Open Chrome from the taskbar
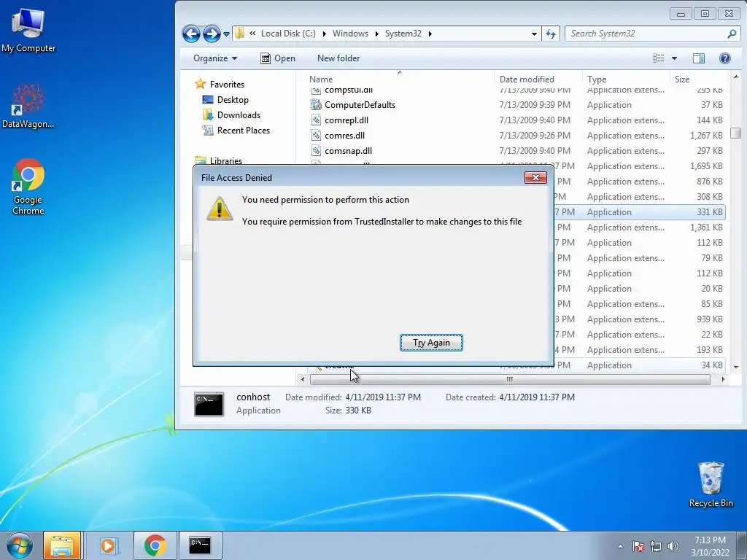The width and height of the screenshot is (747, 560). (x=155, y=545)
